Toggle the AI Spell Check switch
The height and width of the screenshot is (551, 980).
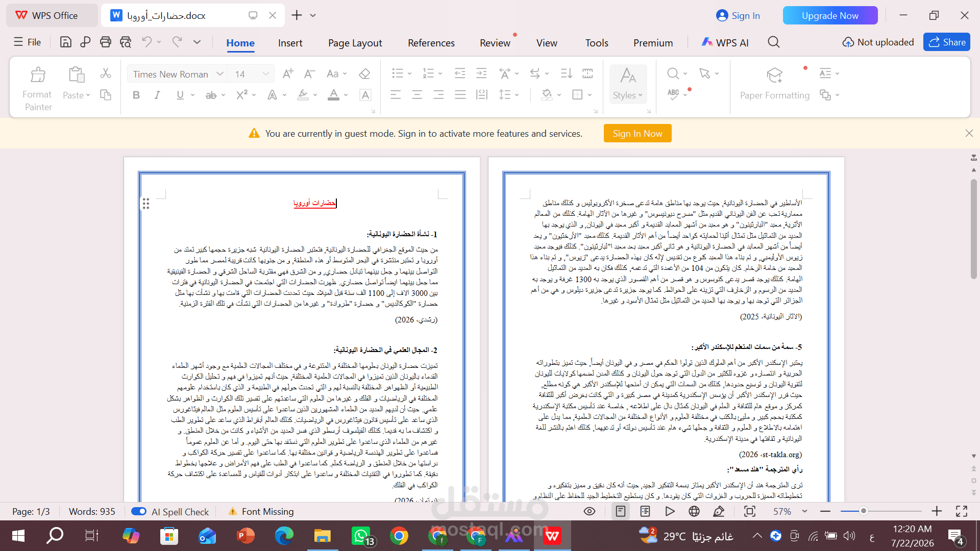[x=139, y=511]
